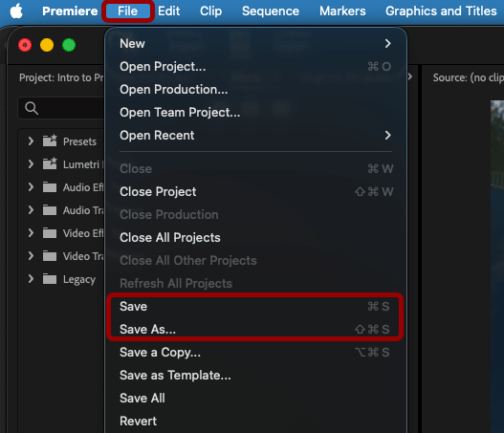This screenshot has height=433, width=504.
Task: Click the Apple logo menu
Action: tap(16, 11)
